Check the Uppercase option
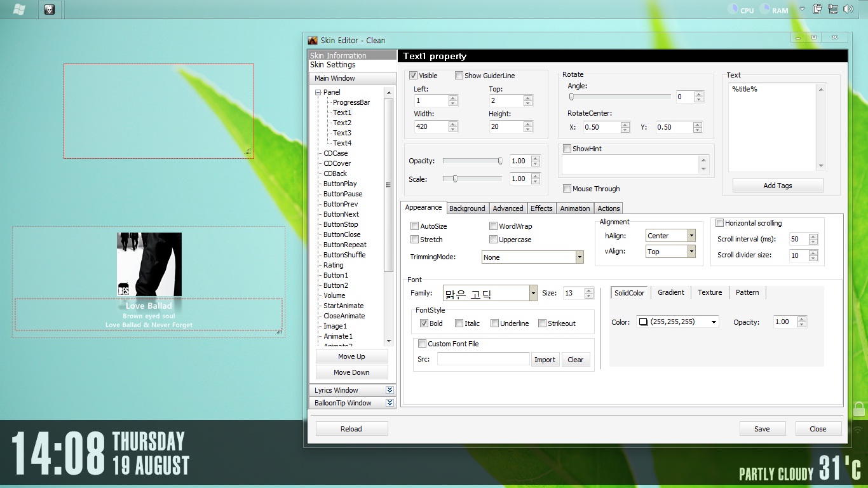The image size is (868, 488). pyautogui.click(x=493, y=240)
